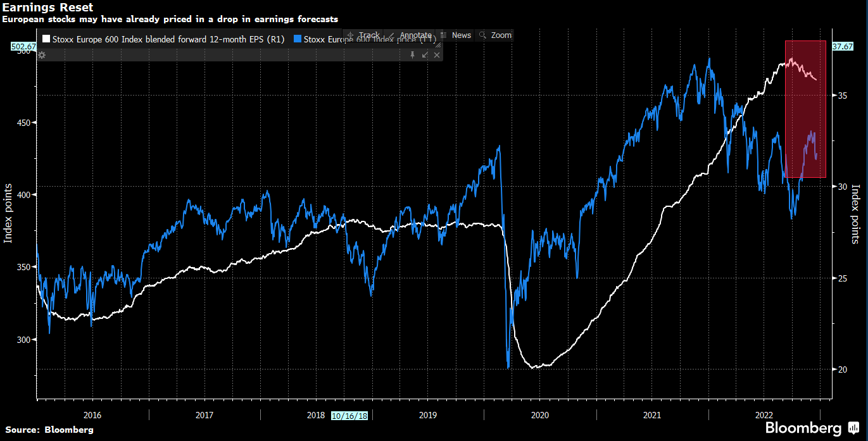
Task: Click the 300 tick on left axis
Action: [23, 340]
